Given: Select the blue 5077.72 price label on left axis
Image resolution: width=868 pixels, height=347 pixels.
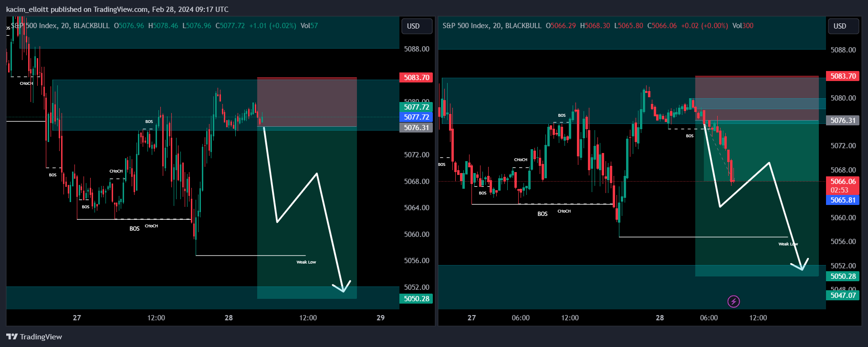Looking at the screenshot, I should point(417,117).
